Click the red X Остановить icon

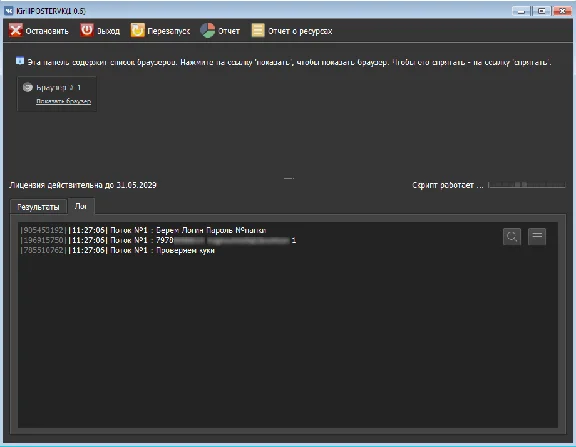(16, 30)
